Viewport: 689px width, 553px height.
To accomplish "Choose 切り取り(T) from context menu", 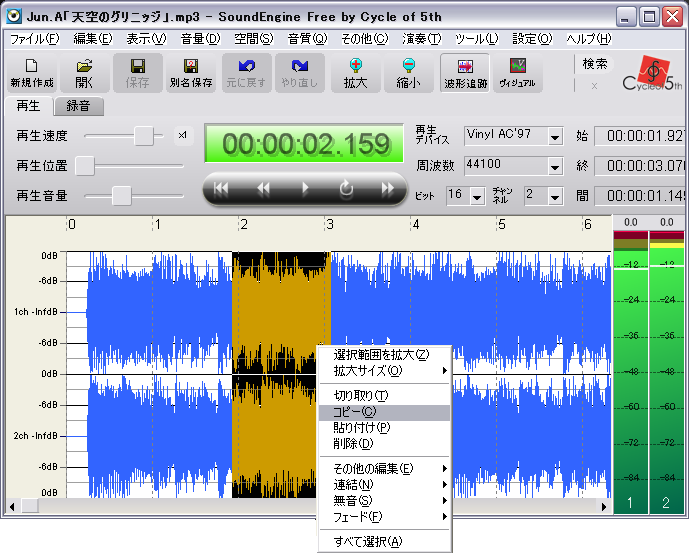I will (384, 396).
